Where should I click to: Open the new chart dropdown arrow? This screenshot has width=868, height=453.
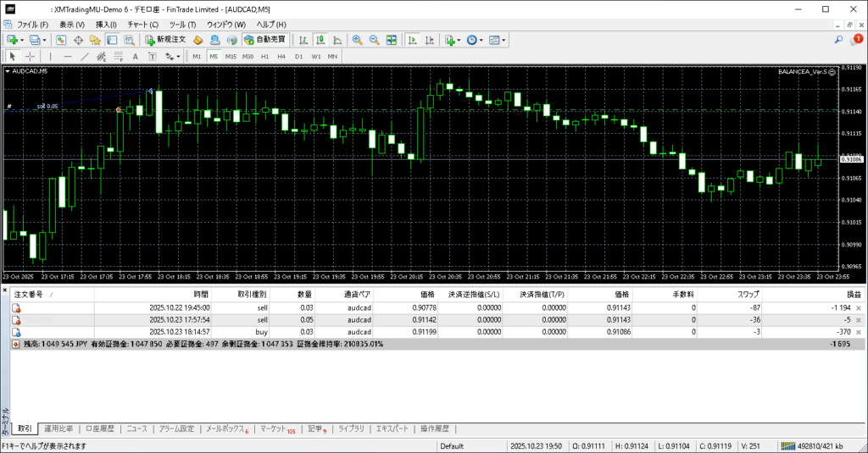coord(23,40)
